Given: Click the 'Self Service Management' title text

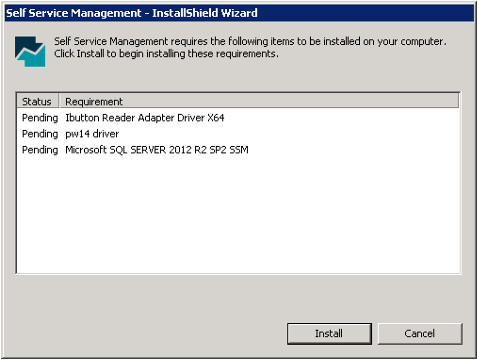Looking at the screenshot, I should tap(74, 13).
